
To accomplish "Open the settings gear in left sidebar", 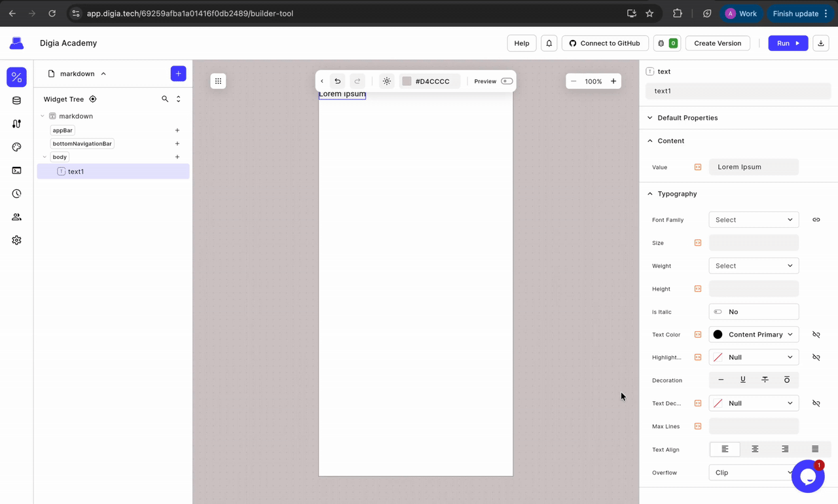I will coord(16,240).
